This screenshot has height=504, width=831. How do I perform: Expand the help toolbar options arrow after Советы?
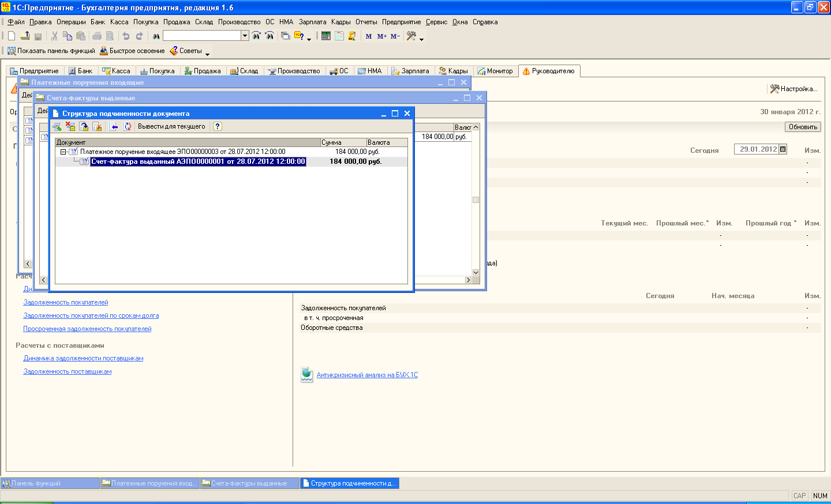pos(207,53)
